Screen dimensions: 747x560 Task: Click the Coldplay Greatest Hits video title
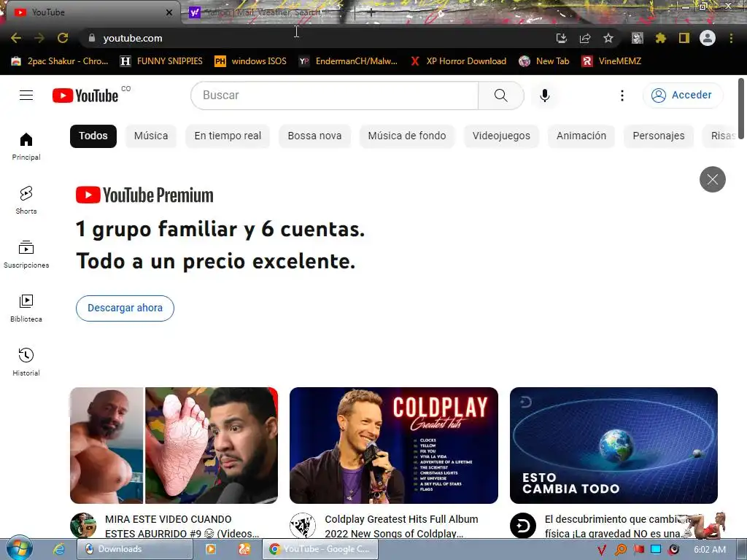point(401,526)
